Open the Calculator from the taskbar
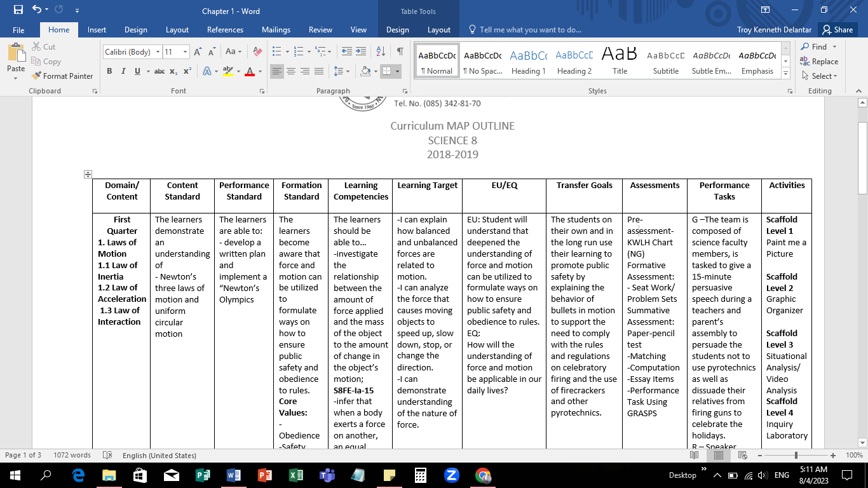 420,475
